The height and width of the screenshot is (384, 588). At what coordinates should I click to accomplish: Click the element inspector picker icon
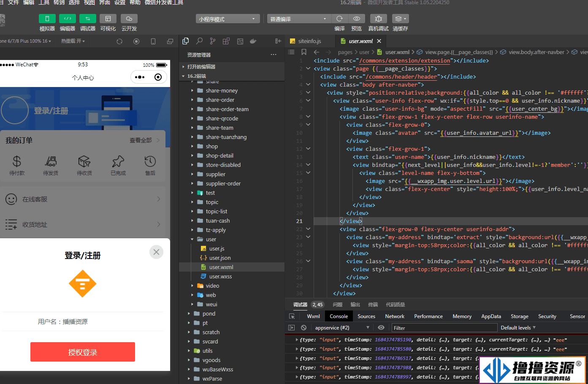292,316
